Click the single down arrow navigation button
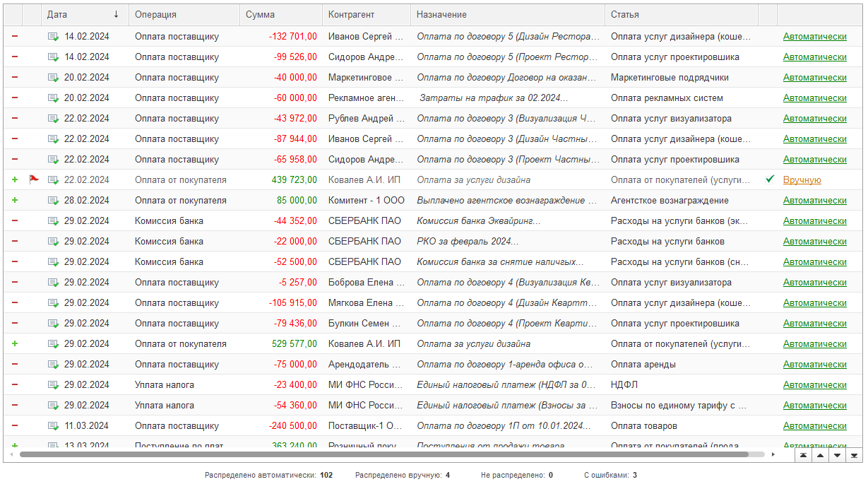The width and height of the screenshot is (868, 489). point(838,455)
